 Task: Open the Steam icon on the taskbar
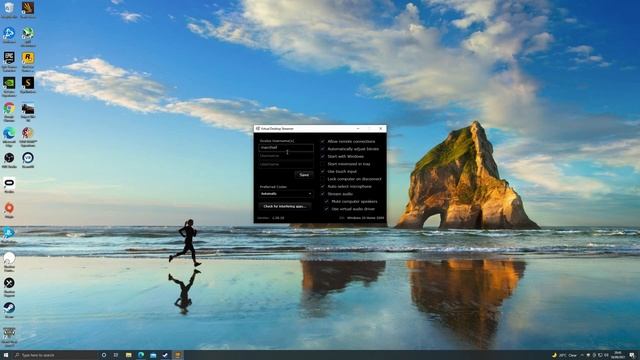pos(165,355)
